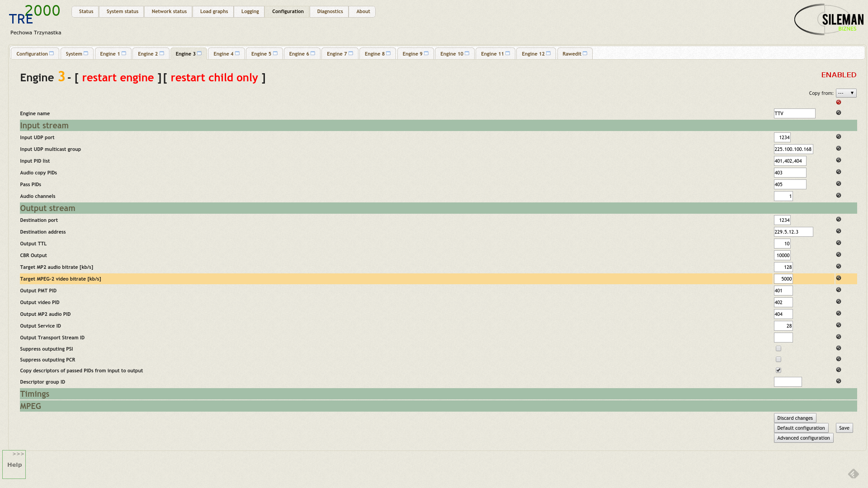868x488 pixels.
Task: Click the small window icon on Engine 5 tab
Action: 275,53
